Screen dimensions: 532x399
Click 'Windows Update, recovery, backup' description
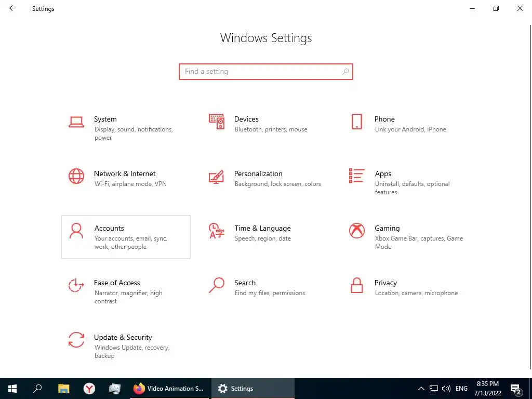pos(131,352)
